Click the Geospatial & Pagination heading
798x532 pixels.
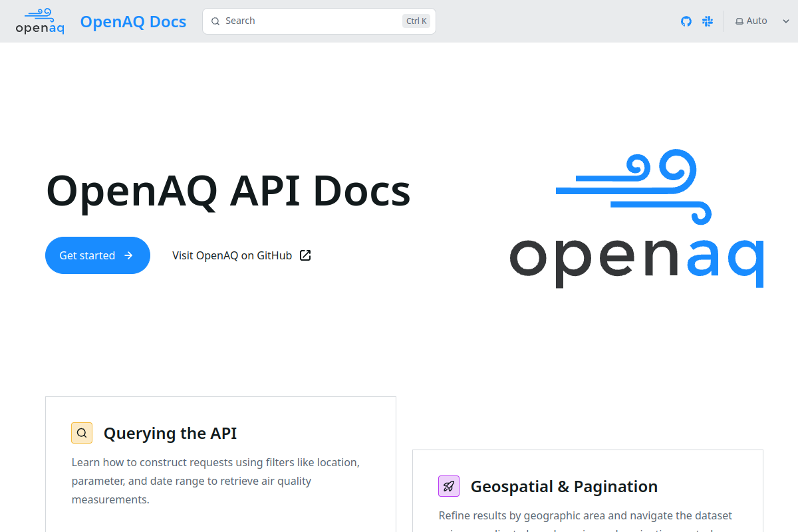(x=564, y=487)
